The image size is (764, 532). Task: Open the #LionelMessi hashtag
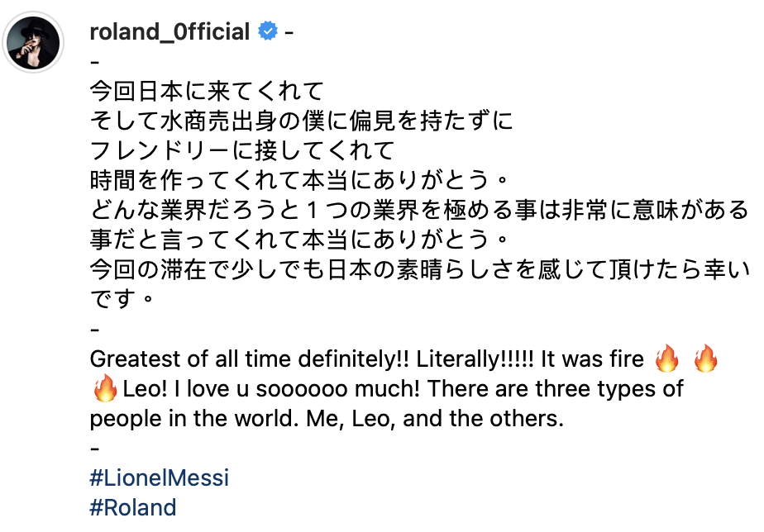coord(159,477)
